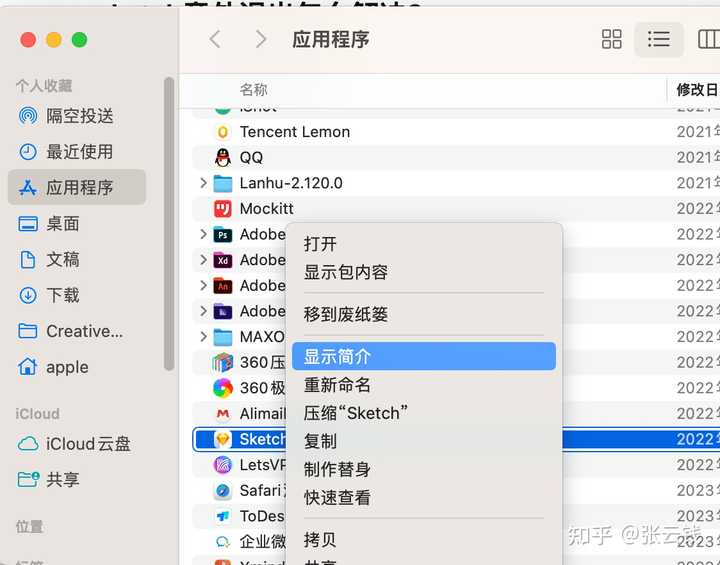The height and width of the screenshot is (565, 720).
Task: Select the Sketch diamond app icon
Action: tap(223, 440)
